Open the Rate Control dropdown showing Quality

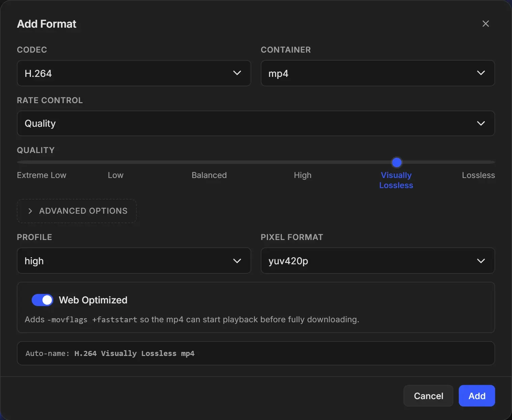pyautogui.click(x=256, y=123)
